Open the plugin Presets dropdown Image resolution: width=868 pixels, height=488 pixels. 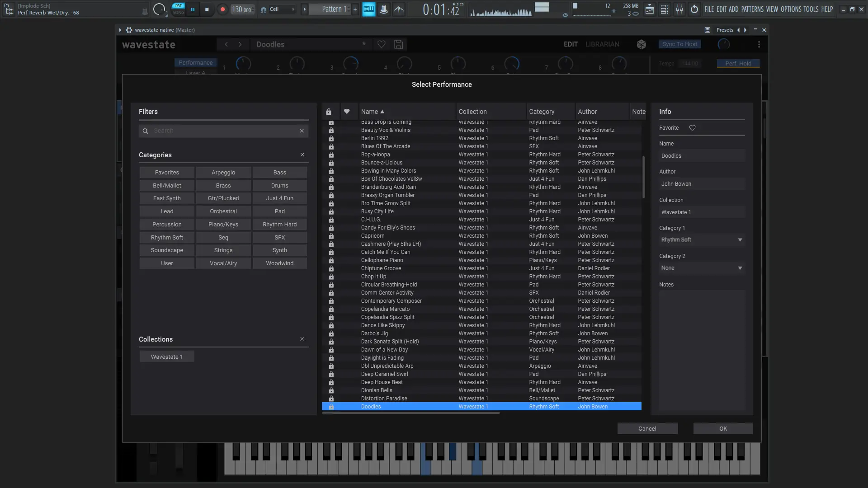tap(724, 30)
